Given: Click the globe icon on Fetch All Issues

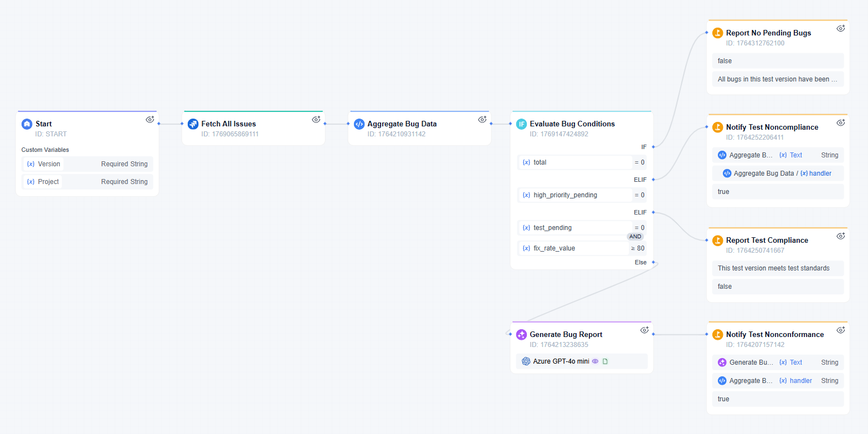Looking at the screenshot, I should [193, 124].
